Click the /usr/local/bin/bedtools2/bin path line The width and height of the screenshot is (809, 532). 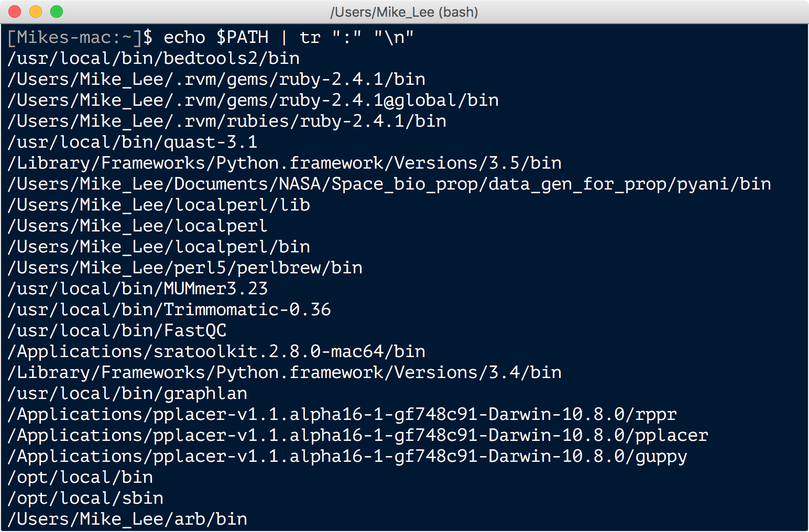click(x=154, y=59)
